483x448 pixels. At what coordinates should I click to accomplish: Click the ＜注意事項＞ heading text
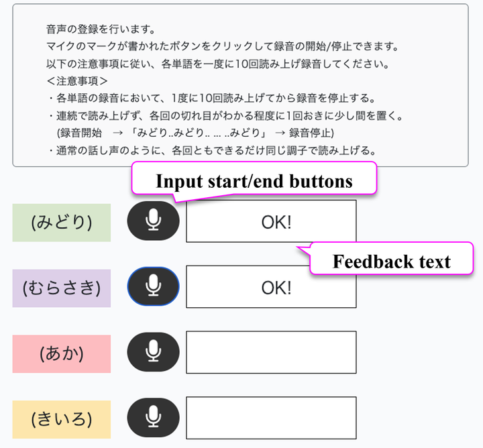point(77,81)
